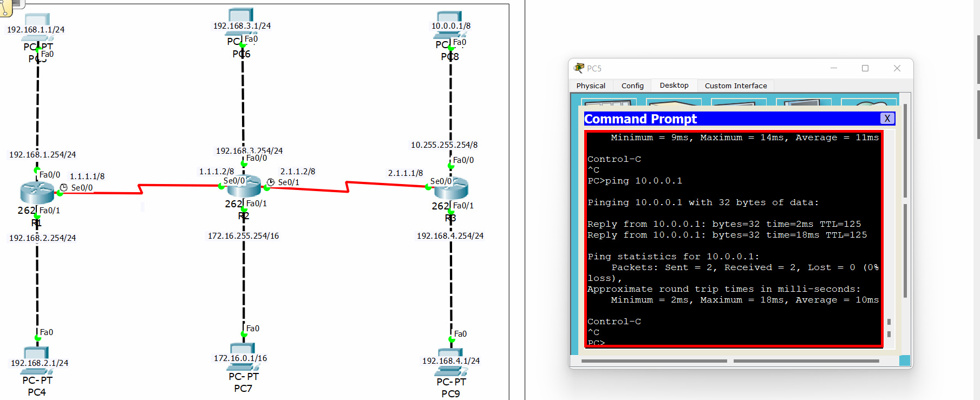Select the 192.168.3.254/24 label
Image resolution: width=980 pixels, height=400 pixels.
(x=249, y=151)
